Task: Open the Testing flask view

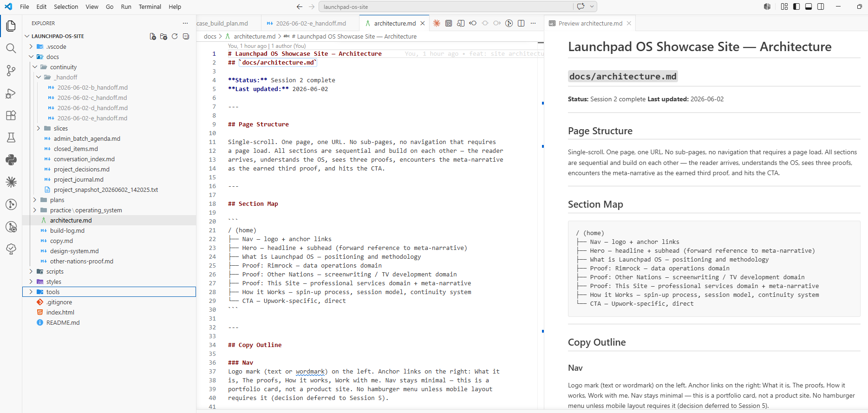Action: coord(11,138)
